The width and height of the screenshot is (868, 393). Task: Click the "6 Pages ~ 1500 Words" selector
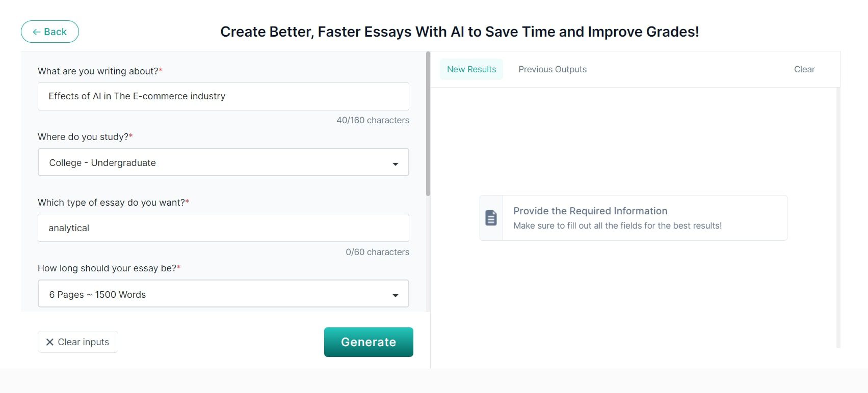[x=223, y=294]
